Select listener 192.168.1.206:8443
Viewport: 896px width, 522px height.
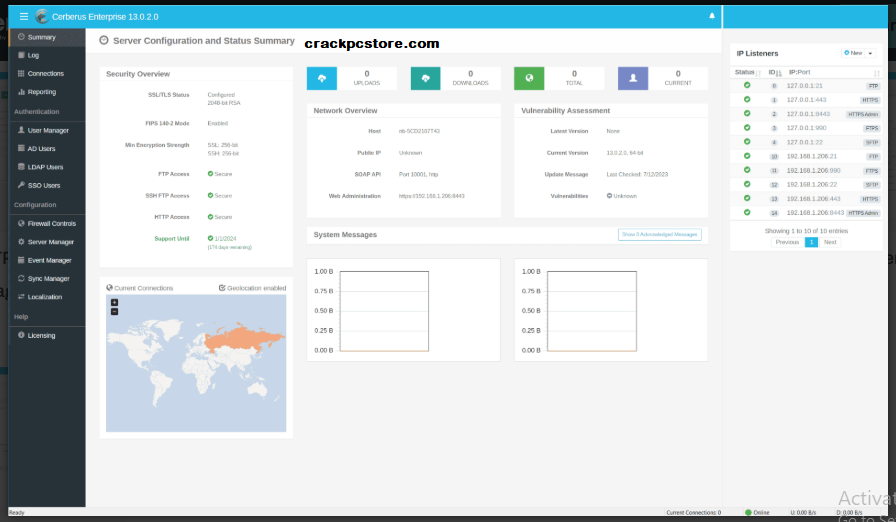806,212
